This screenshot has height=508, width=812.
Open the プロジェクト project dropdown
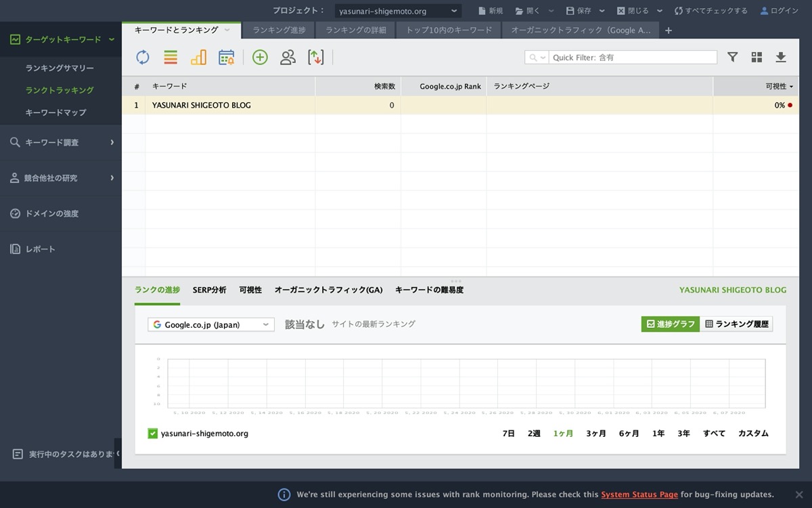tap(398, 11)
